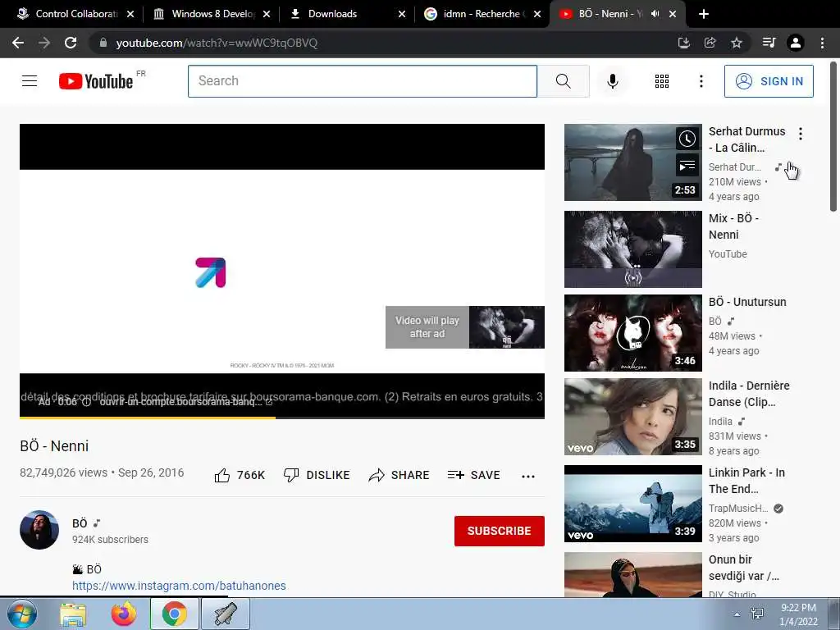
Task: Open the BÖ channel avatar
Action: pos(39,530)
